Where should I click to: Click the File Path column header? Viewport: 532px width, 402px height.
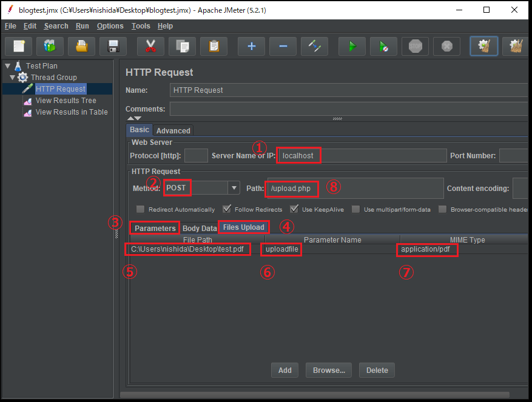198,240
